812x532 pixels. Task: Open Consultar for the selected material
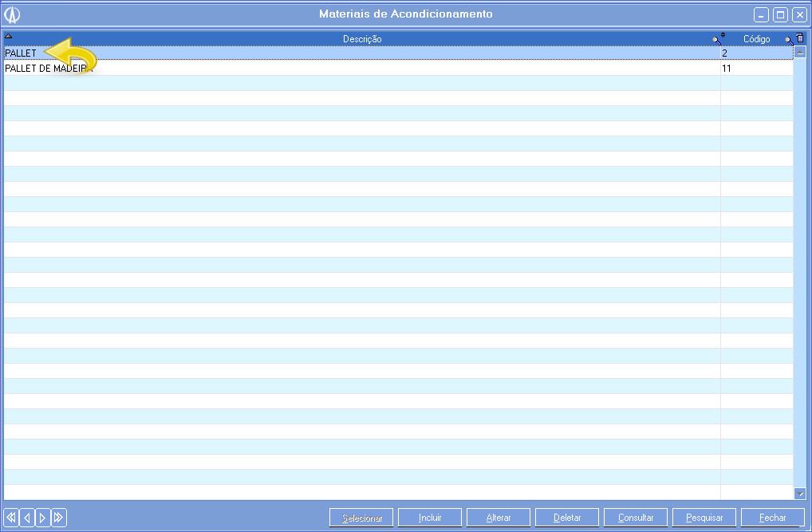coord(636,518)
